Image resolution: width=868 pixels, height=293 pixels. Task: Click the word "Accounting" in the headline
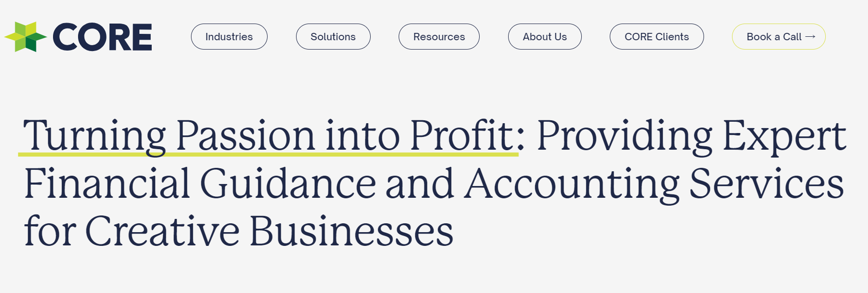point(572,184)
